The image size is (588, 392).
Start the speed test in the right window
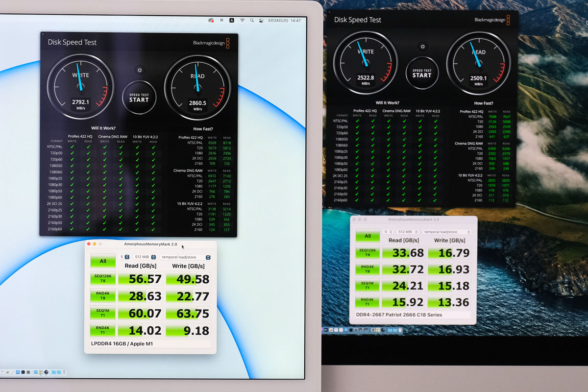pyautogui.click(x=422, y=73)
